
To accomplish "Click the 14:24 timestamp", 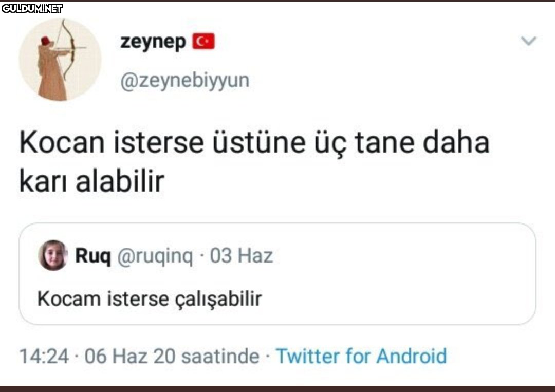I will click(44, 356).
